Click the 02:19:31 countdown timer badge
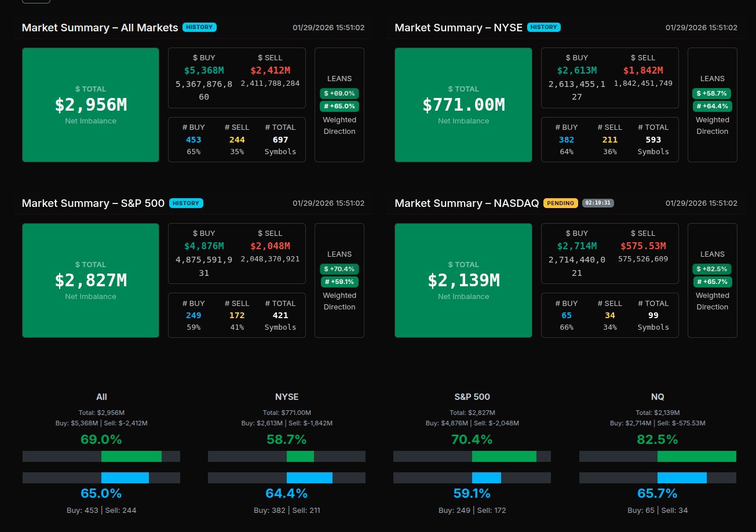This screenshot has width=756, height=532. click(x=598, y=203)
